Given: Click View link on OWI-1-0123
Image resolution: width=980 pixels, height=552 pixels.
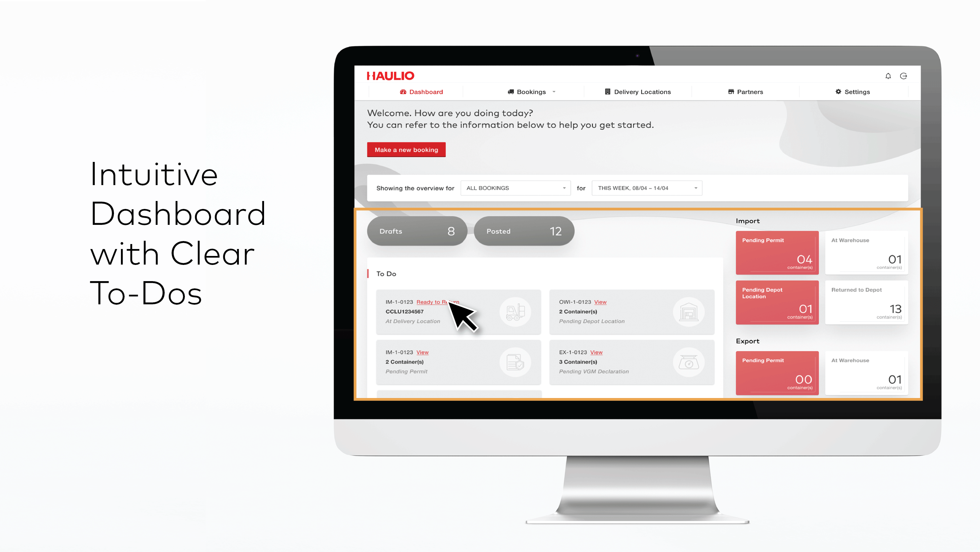Looking at the screenshot, I should (x=600, y=301).
